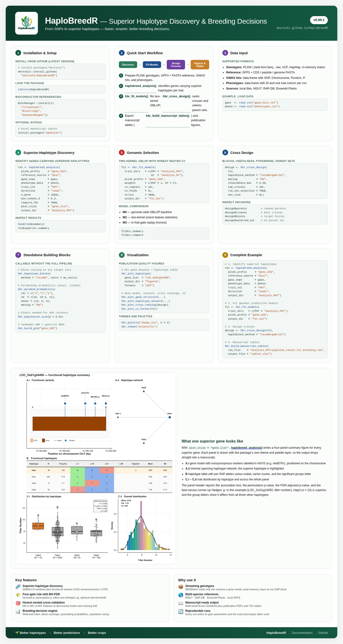Select the blue Fit Models workflow step
This screenshot has height=644, width=343.
[152, 65]
